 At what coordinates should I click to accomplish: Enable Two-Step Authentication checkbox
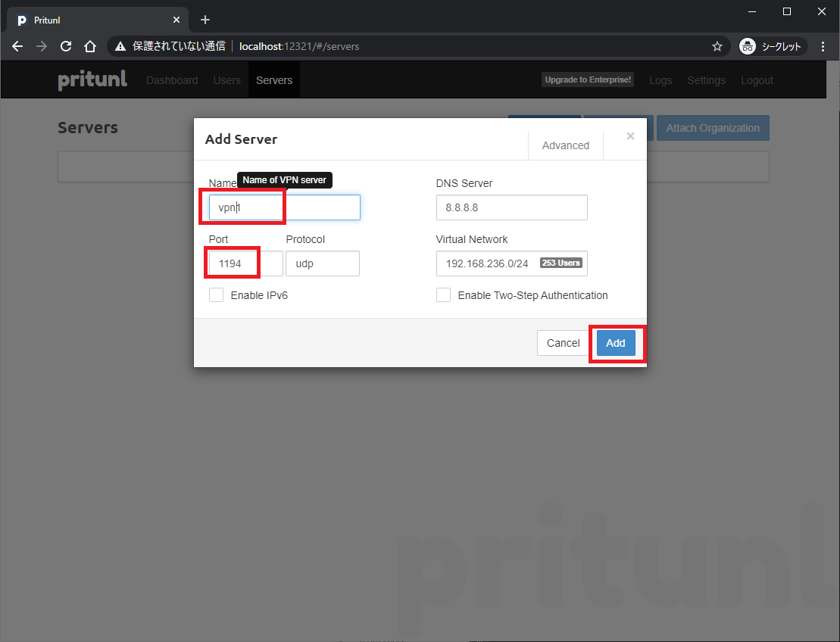point(443,295)
